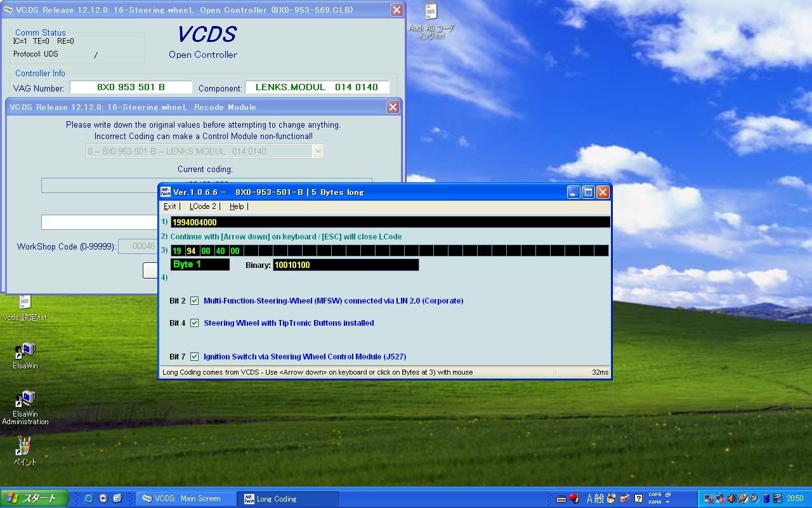This screenshot has width=812, height=508.
Task: Click the IME keyboard icon in language bar
Action: (561, 498)
